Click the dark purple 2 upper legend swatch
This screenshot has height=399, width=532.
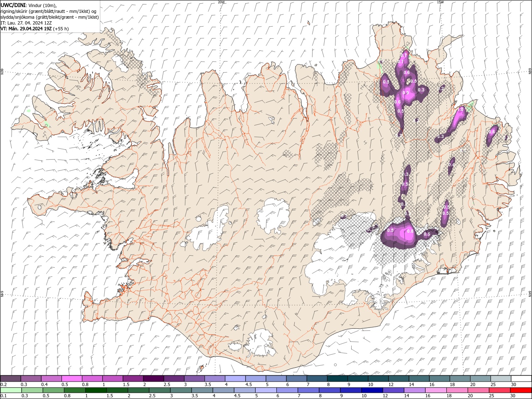click(x=153, y=379)
